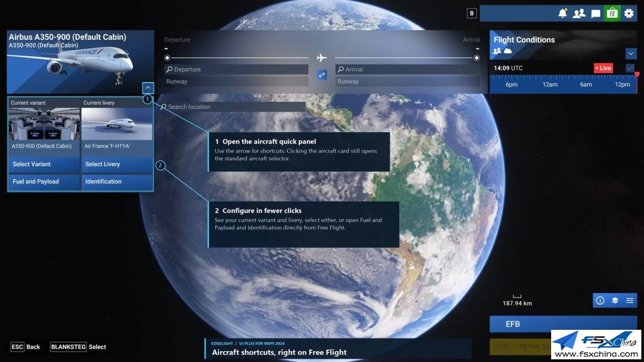Swap departure and arrival with the arrows icon
This screenshot has height=362, width=644.
(x=322, y=75)
